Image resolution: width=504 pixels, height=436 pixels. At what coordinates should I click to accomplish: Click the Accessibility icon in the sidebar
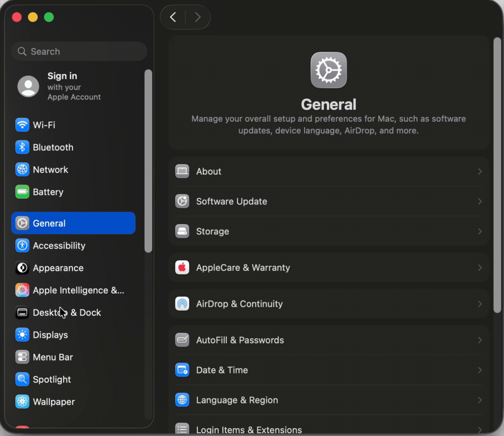pos(22,246)
